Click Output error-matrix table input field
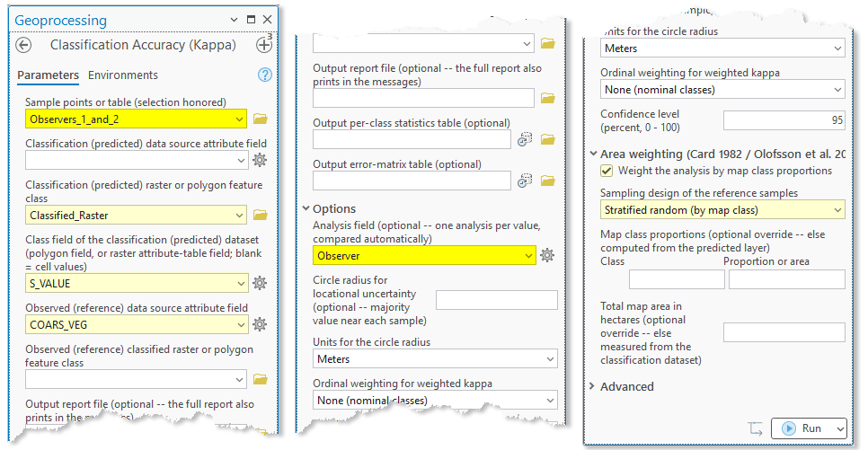868x450 pixels. click(x=412, y=181)
